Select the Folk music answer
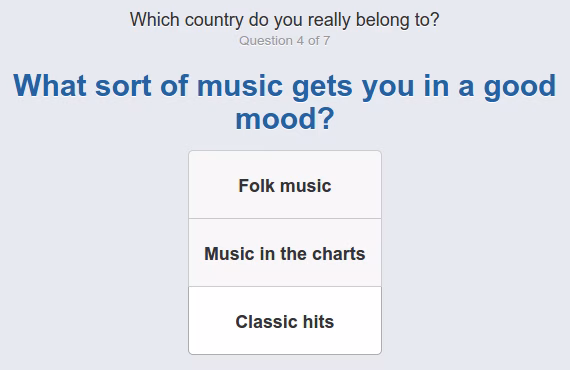 pos(285,185)
